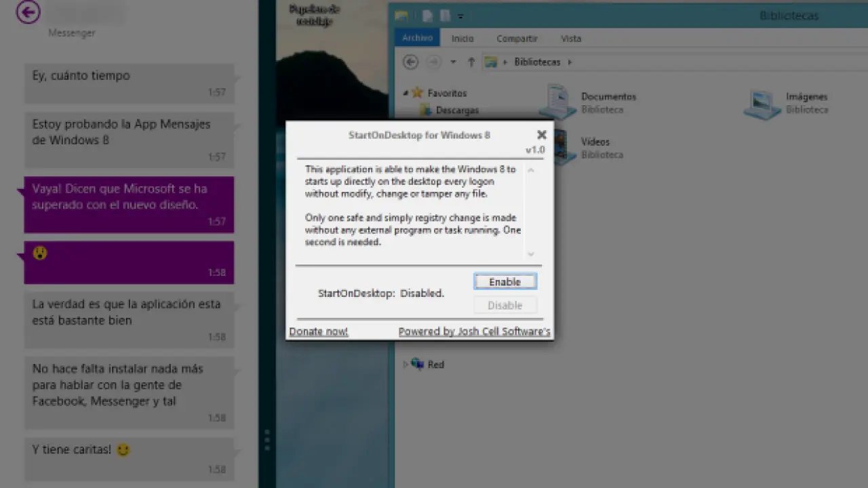Screen dimensions: 868x488
Task: Click the Descargas folder icon
Action: tap(425, 110)
